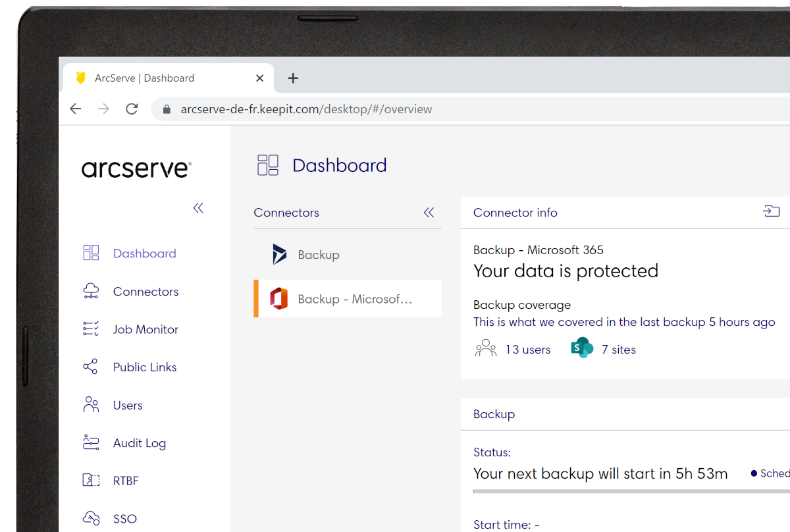Click the 13 users coverage link

[x=528, y=350]
